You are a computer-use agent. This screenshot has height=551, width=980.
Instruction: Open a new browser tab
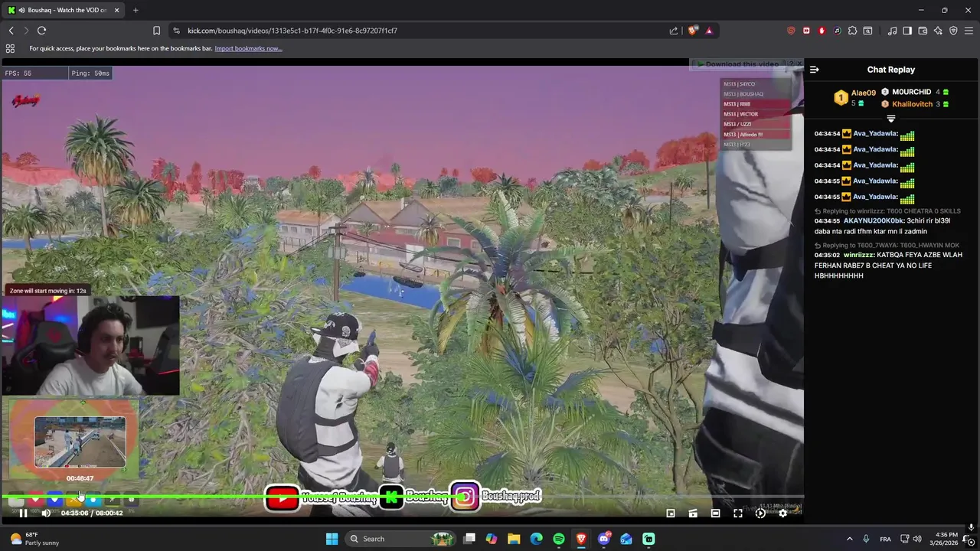pyautogui.click(x=136, y=10)
